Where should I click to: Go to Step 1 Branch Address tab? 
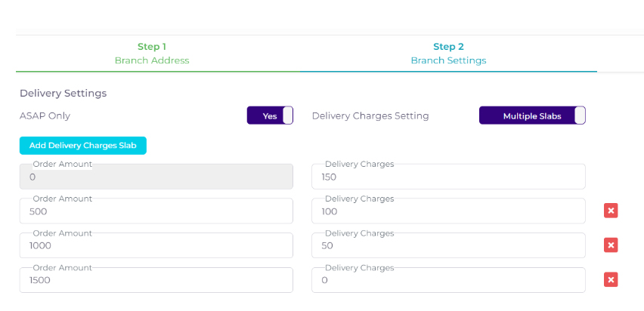pos(152,53)
